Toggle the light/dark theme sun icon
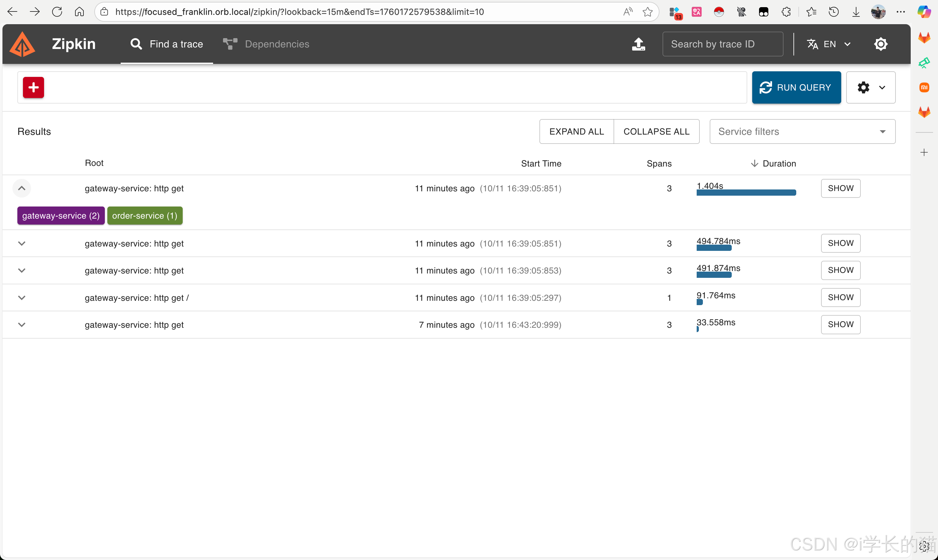Image resolution: width=938 pixels, height=560 pixels. click(880, 44)
